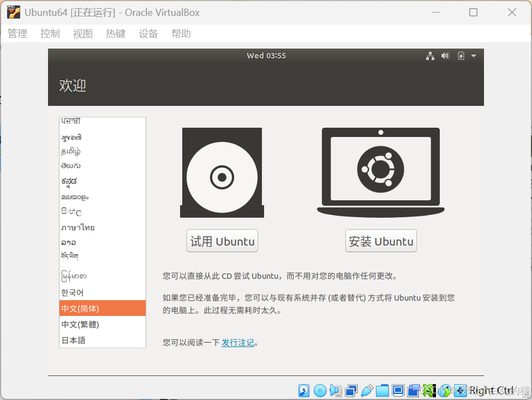Open the processor status icon

[429, 391]
